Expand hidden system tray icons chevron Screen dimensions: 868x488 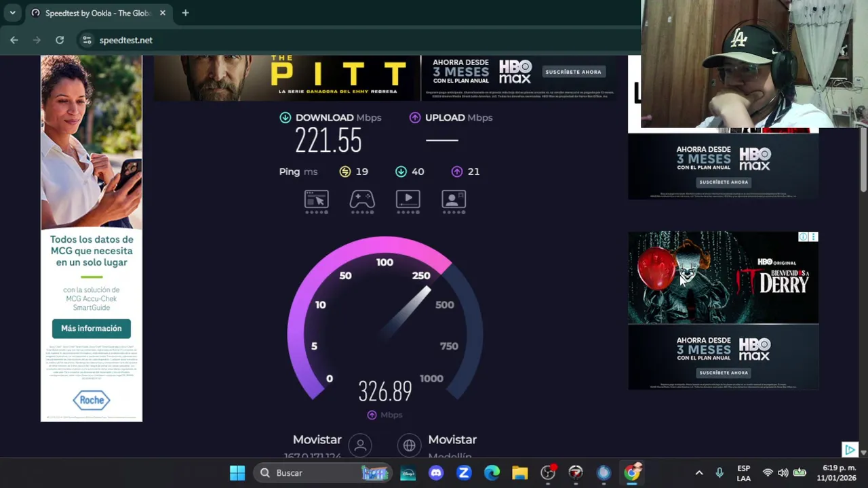[699, 473]
